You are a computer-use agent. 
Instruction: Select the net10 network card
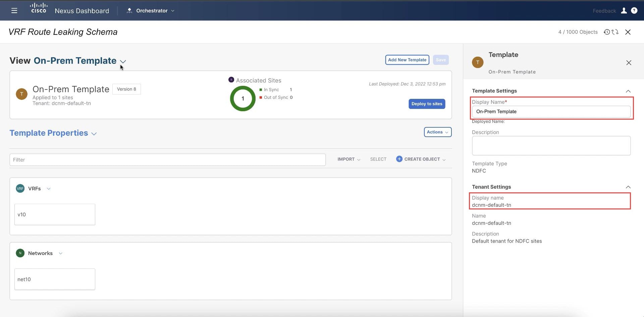tap(55, 279)
